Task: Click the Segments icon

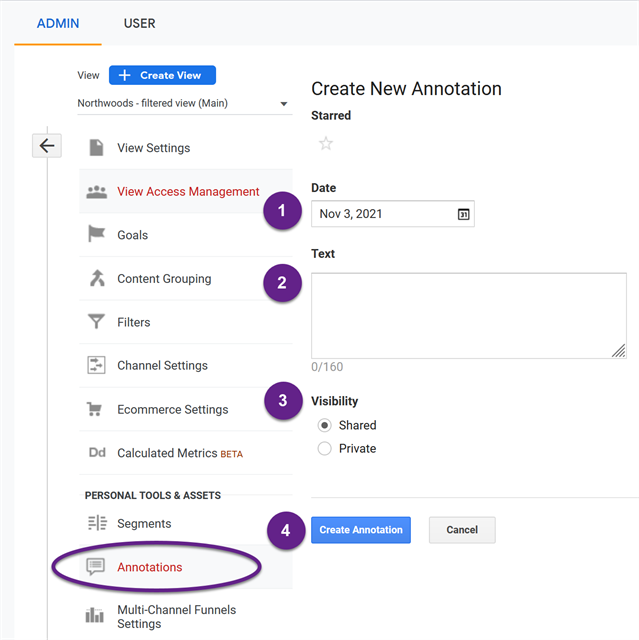Action: tap(97, 523)
